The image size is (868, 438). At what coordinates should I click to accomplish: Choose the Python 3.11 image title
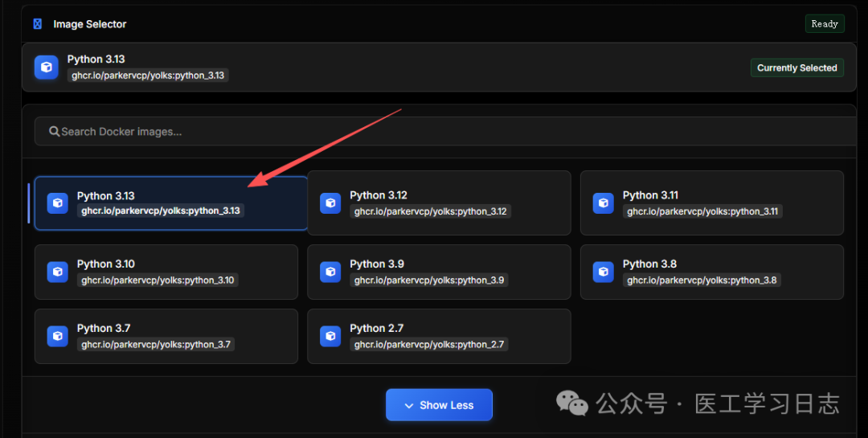(x=651, y=195)
